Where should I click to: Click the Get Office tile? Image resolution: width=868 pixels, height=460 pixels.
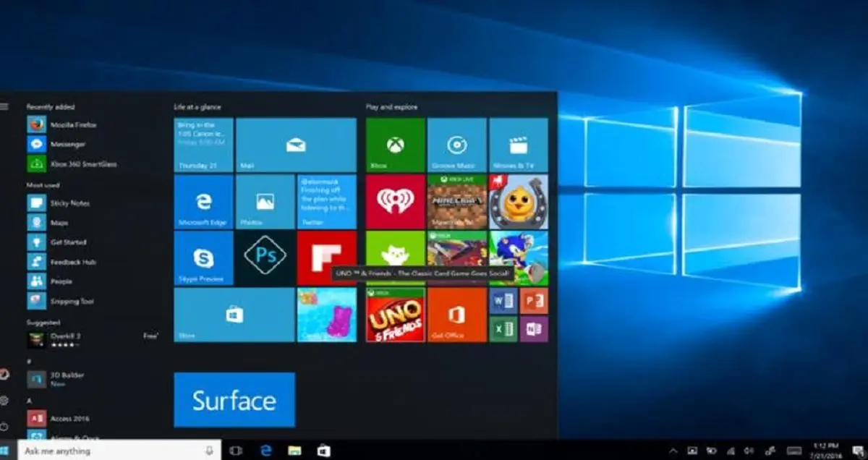(x=456, y=315)
